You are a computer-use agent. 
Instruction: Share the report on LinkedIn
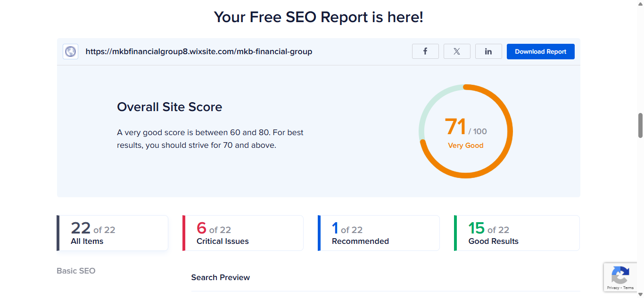[488, 51]
